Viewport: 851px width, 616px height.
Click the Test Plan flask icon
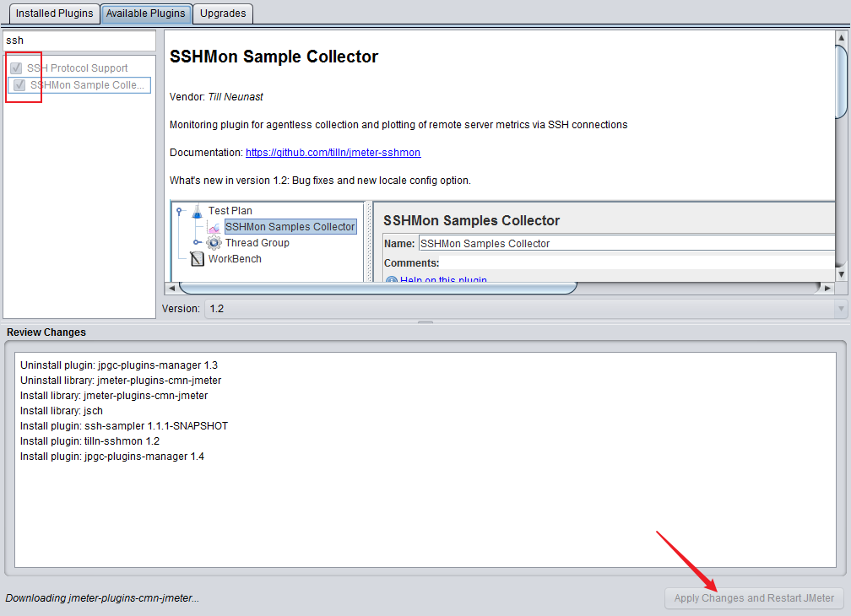[x=198, y=211]
